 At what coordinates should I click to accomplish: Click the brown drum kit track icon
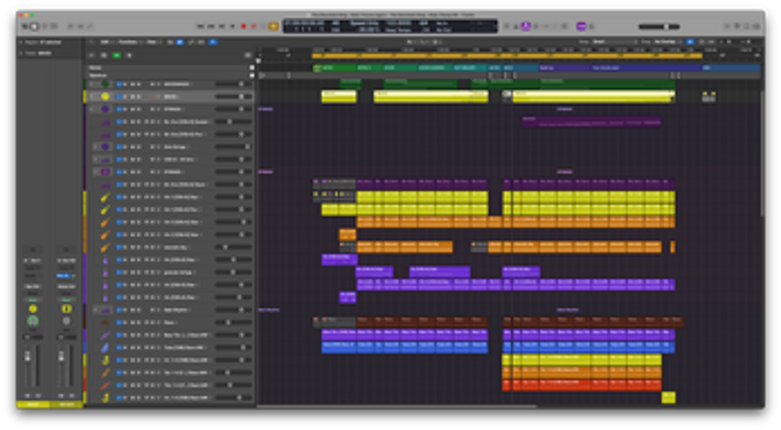point(105,322)
